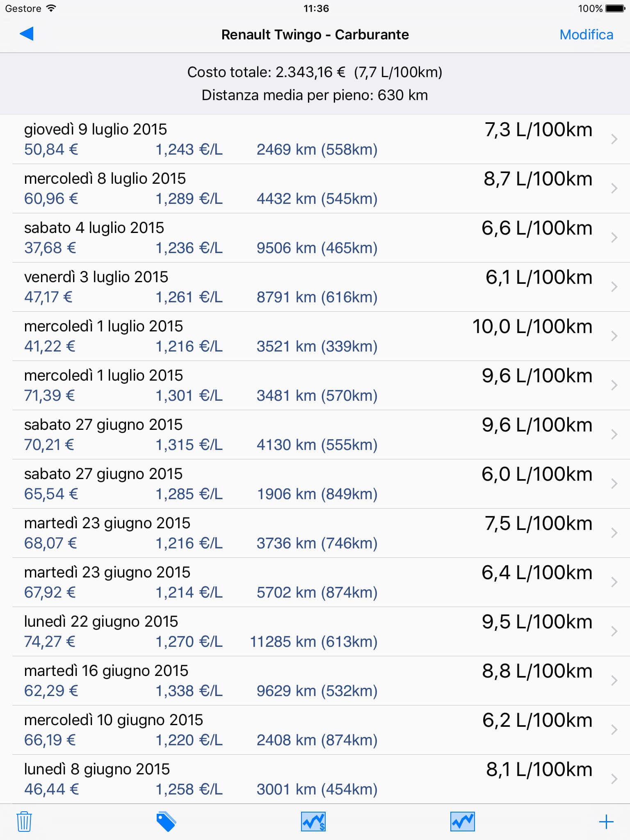Tap the trash delete icon
Image resolution: width=630 pixels, height=840 pixels.
coord(24,822)
